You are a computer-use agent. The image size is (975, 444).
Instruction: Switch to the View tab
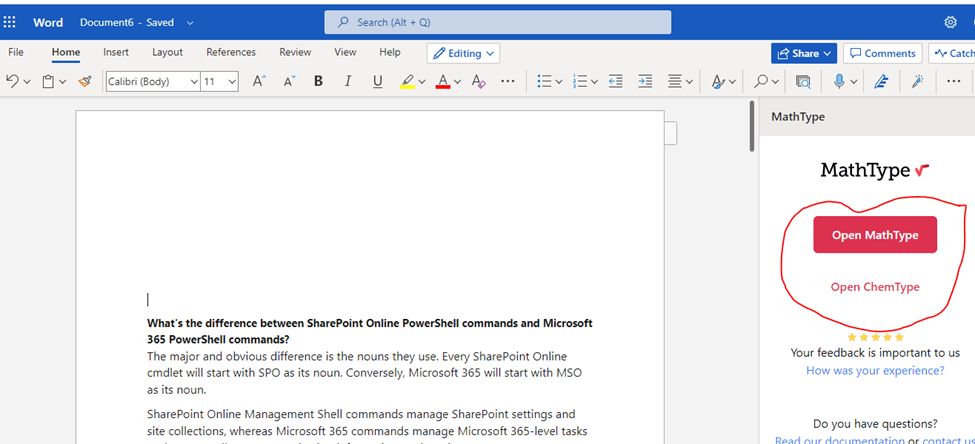345,52
